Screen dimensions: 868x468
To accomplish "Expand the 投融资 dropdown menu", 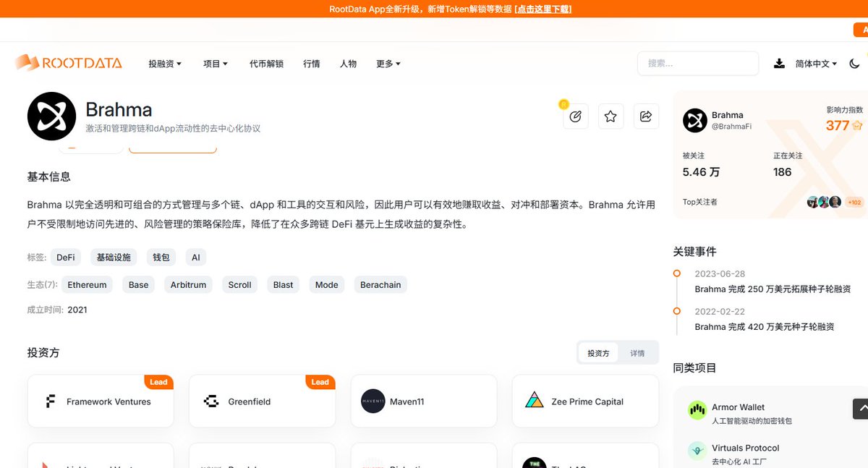I will point(165,64).
